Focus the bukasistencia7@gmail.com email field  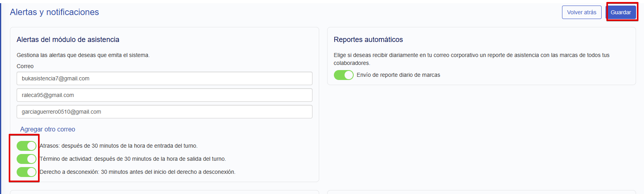[164, 78]
